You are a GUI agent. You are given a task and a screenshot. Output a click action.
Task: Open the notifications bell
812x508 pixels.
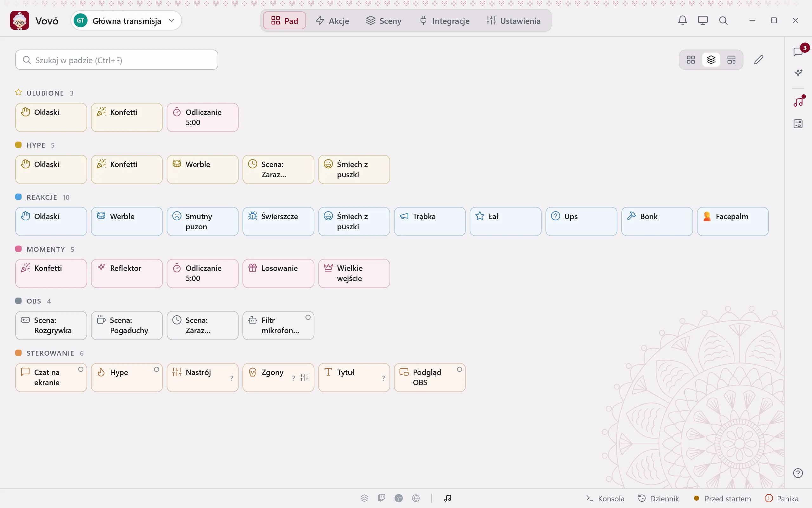pos(683,21)
